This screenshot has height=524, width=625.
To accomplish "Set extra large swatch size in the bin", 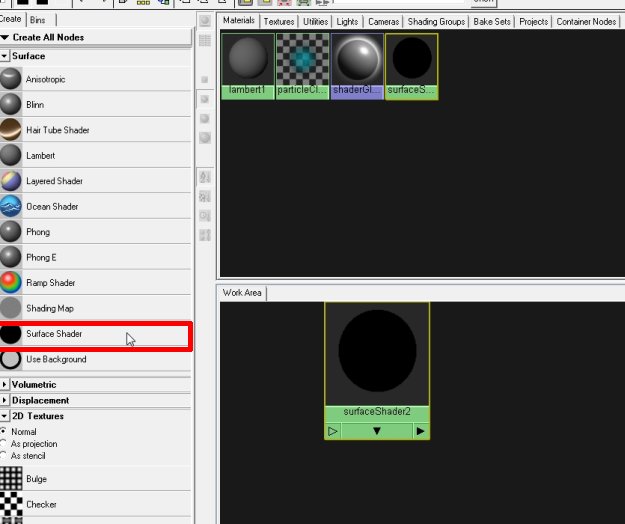I will 205,138.
